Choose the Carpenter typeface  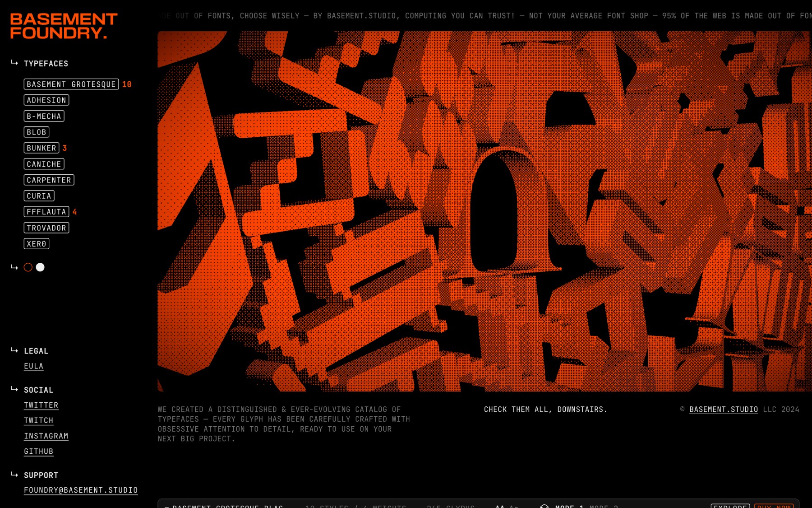pos(49,180)
